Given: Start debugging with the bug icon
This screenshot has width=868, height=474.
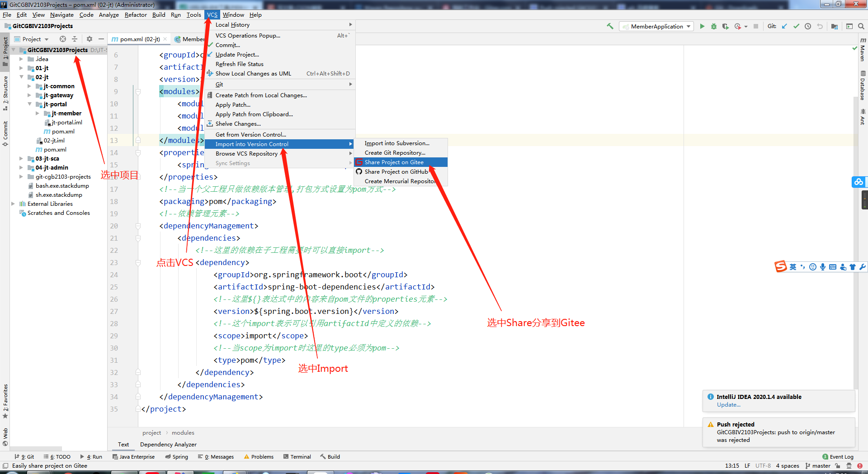Looking at the screenshot, I should (x=714, y=26).
